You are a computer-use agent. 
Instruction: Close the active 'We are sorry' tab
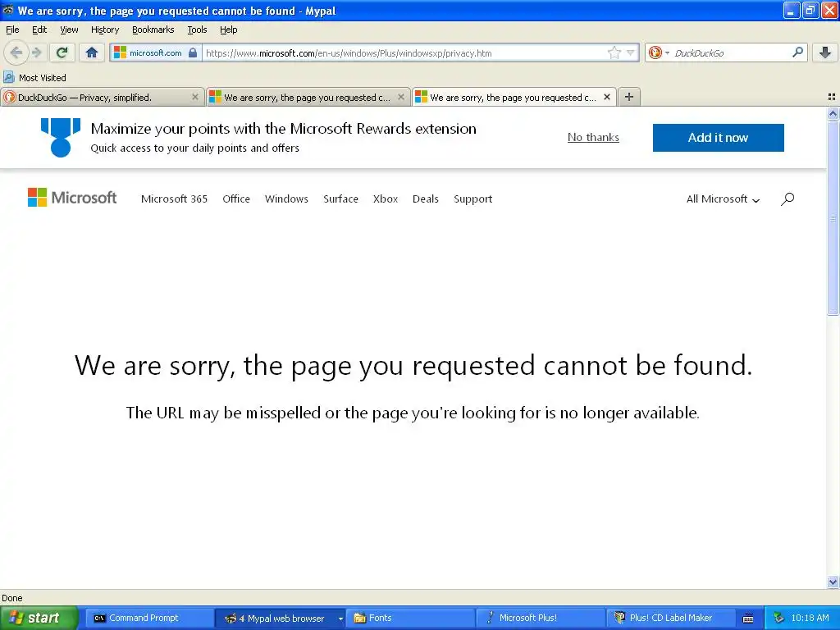coord(607,97)
